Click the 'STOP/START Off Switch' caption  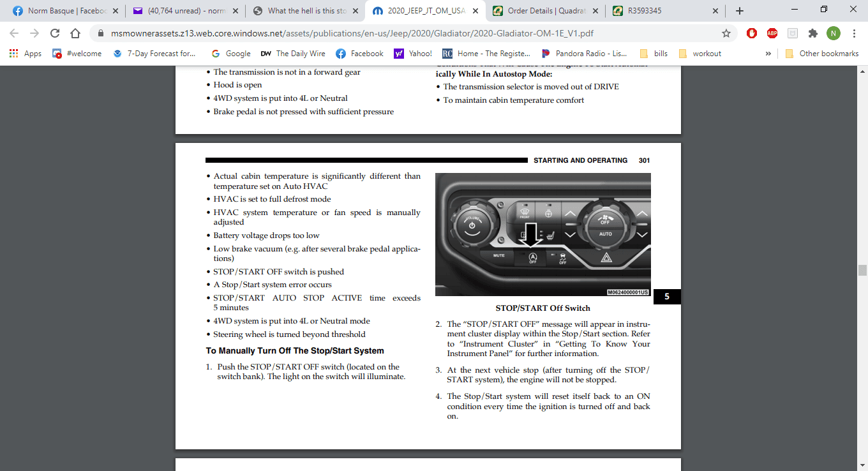542,308
